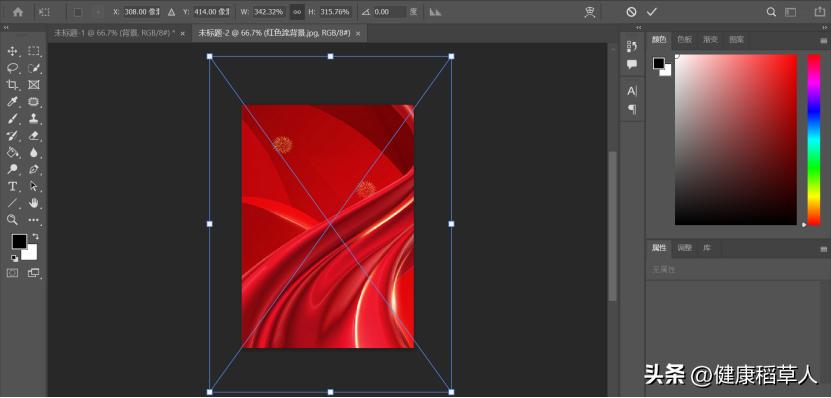Open the Search magnifier in the top bar
The height and width of the screenshot is (398, 831).
(x=771, y=12)
